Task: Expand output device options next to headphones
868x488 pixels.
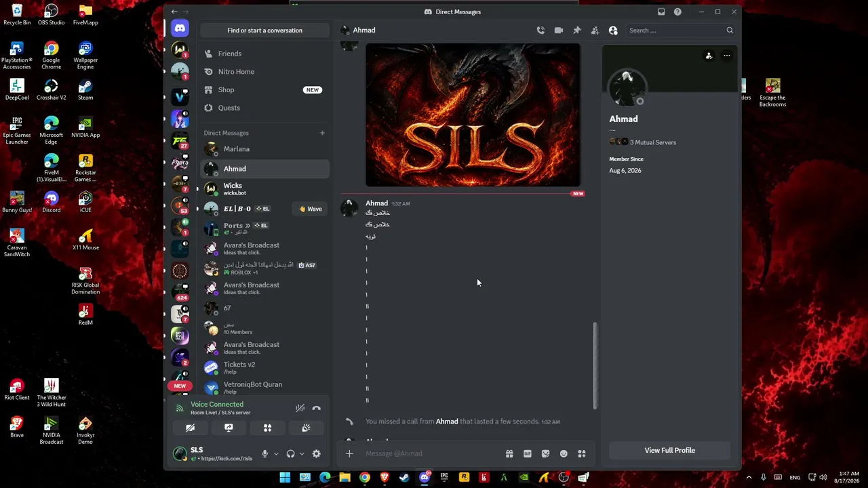Action: pyautogui.click(x=302, y=454)
